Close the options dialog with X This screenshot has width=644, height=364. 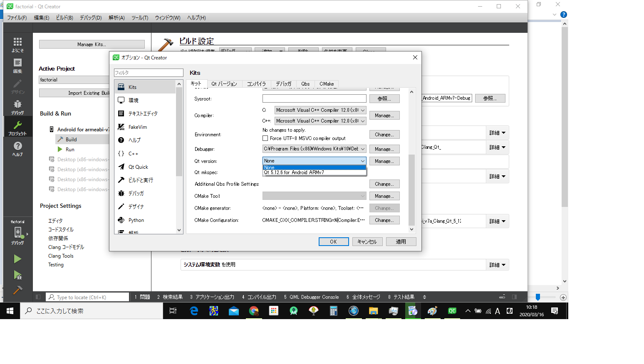click(x=415, y=57)
